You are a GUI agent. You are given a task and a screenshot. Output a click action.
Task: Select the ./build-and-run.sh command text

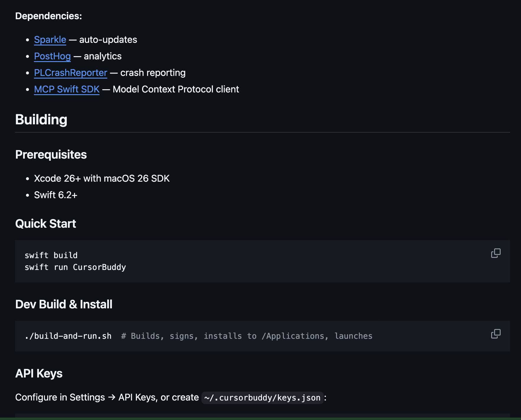[x=68, y=336]
